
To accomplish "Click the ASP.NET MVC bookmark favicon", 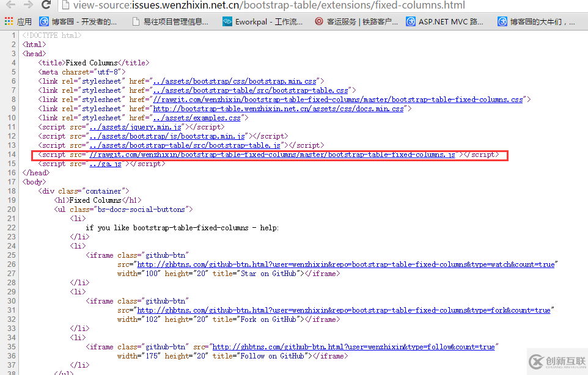I will tap(411, 22).
